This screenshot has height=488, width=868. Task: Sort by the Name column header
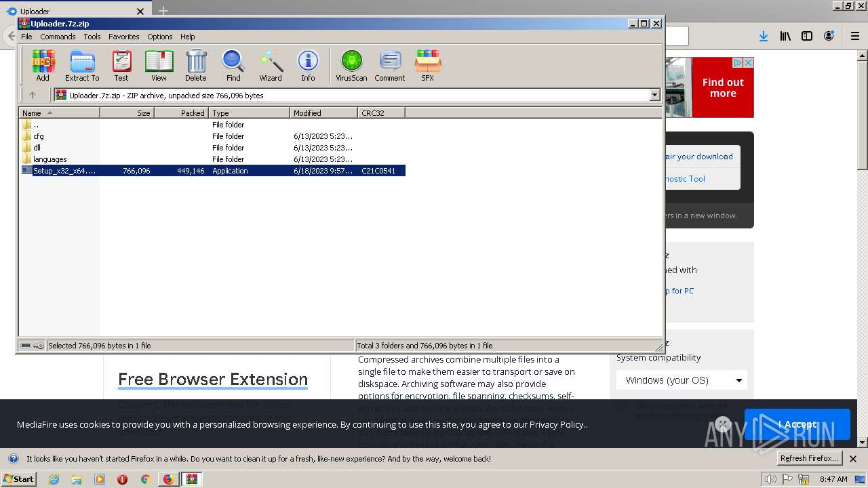point(60,113)
